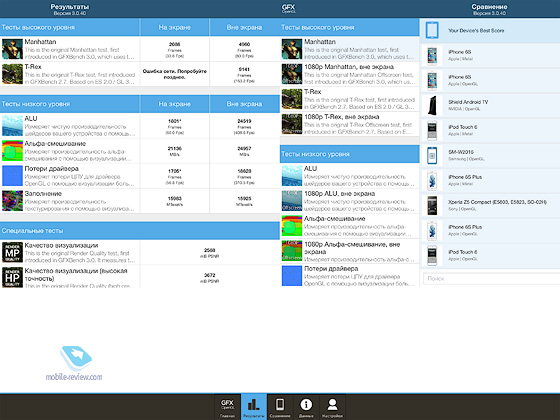
Task: Tap the Xperia Z5 Compact device image
Action: click(432, 205)
